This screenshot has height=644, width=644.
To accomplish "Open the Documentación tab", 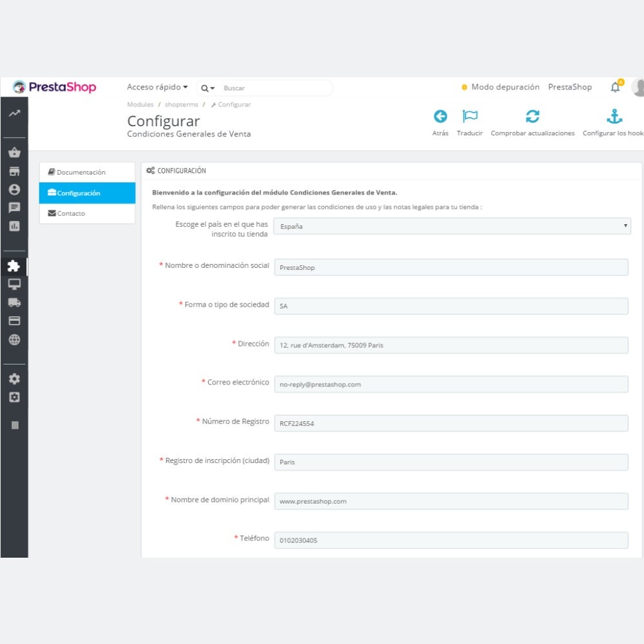I will [x=87, y=172].
